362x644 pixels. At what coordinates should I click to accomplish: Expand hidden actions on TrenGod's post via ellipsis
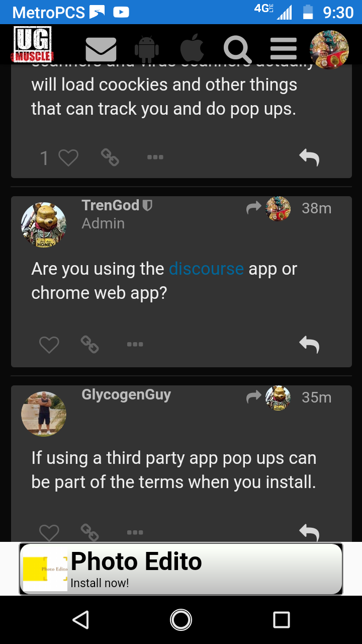(x=135, y=344)
